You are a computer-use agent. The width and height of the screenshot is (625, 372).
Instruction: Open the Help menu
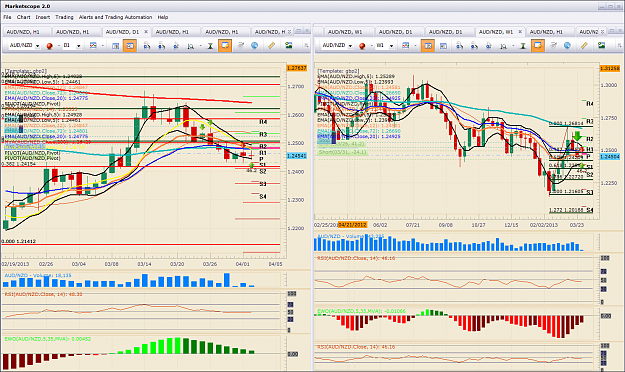(x=163, y=17)
